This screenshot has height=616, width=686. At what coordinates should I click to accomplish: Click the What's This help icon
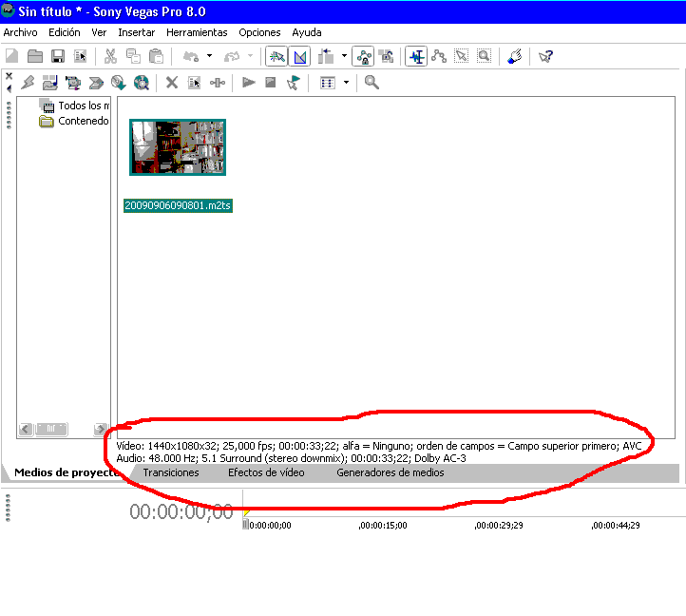[544, 56]
